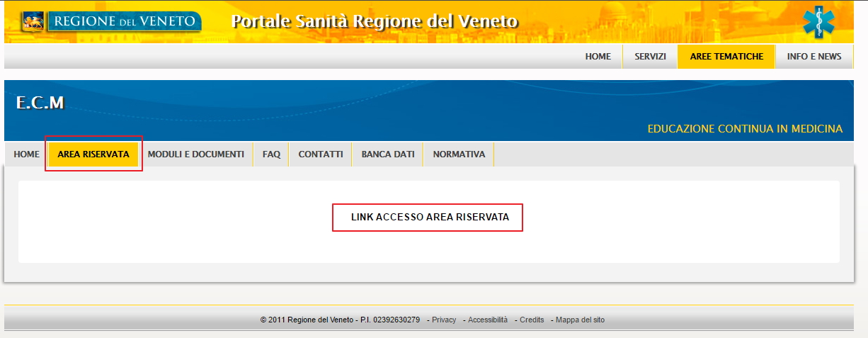This screenshot has width=868, height=338.
Task: Open the Accessibilità footer link
Action: click(x=488, y=320)
